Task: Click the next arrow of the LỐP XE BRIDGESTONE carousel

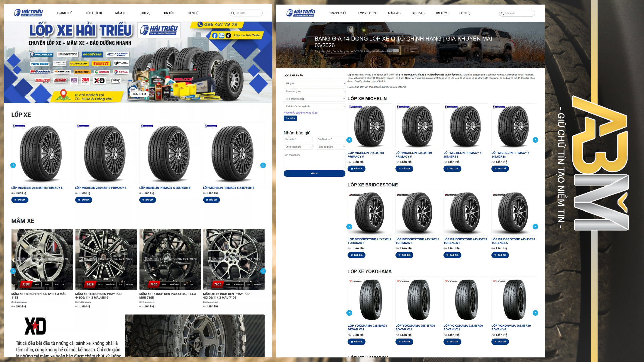Action: tap(535, 227)
